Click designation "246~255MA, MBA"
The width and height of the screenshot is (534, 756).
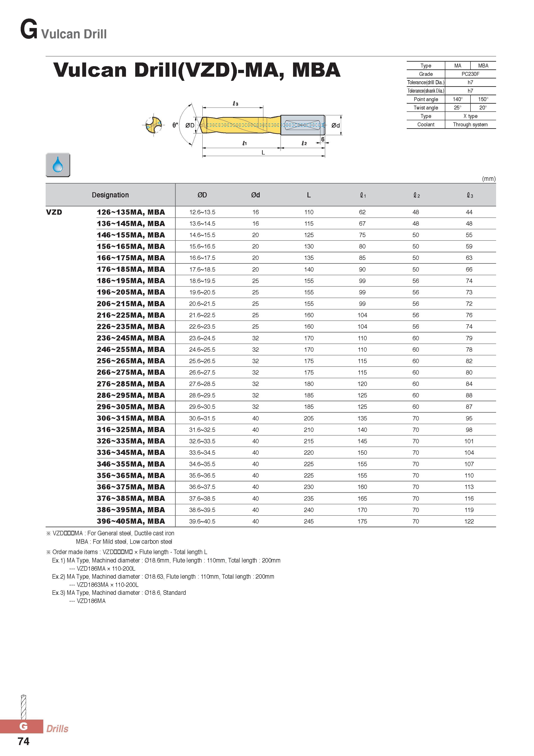131,349
